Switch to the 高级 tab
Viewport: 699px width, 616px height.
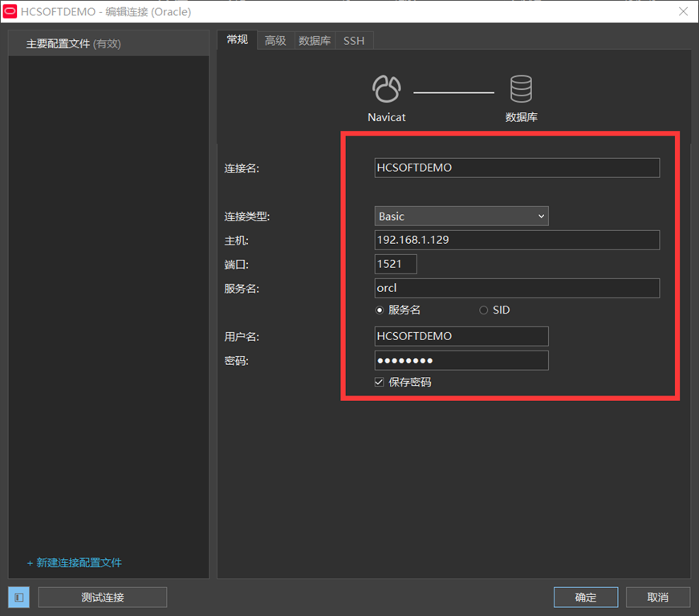(x=275, y=41)
